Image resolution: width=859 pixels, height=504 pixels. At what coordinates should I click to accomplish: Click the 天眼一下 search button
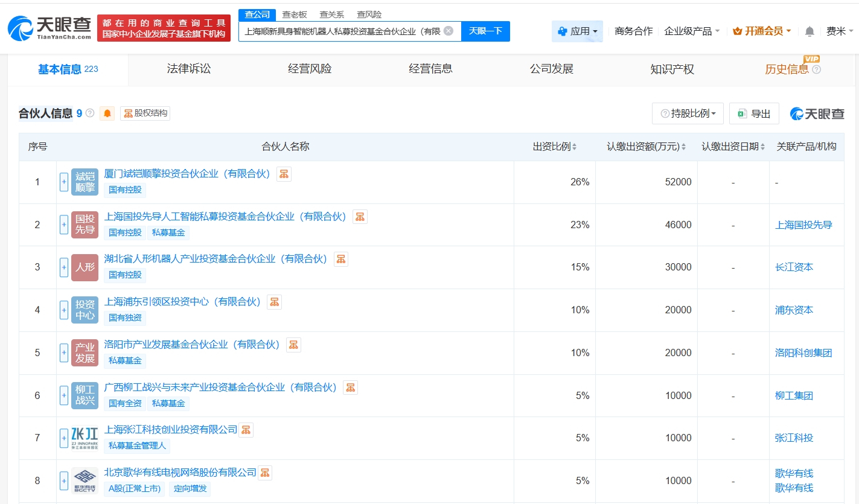(x=485, y=31)
